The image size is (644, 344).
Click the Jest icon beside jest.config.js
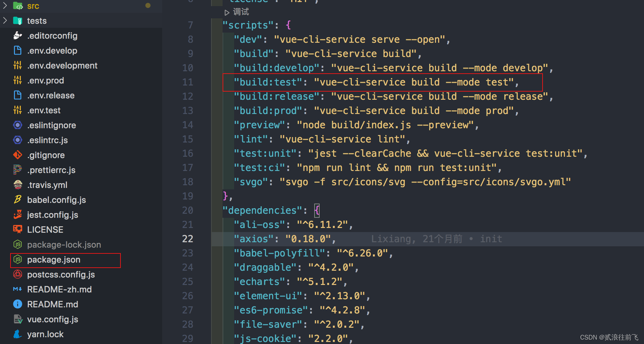[x=17, y=214]
